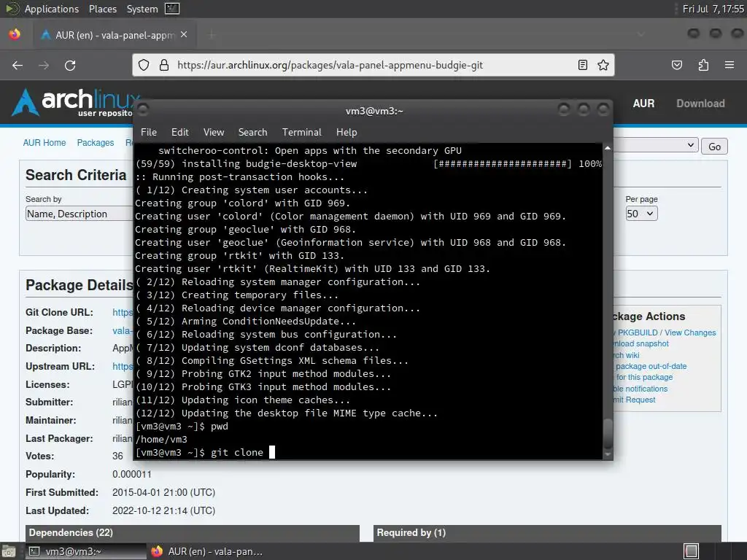Toggle reader view icon in address bar
Viewport: 747px width, 560px height.
click(x=583, y=65)
